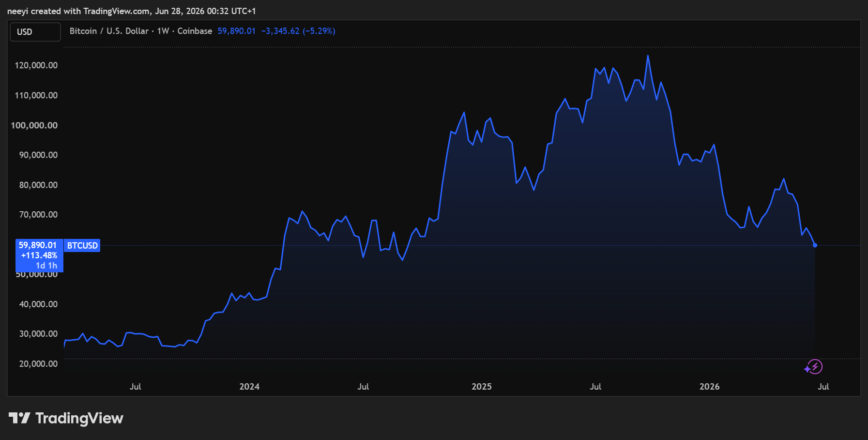Image resolution: width=868 pixels, height=440 pixels.
Task: Click the 120,000.00 price axis label
Action: click(36, 65)
